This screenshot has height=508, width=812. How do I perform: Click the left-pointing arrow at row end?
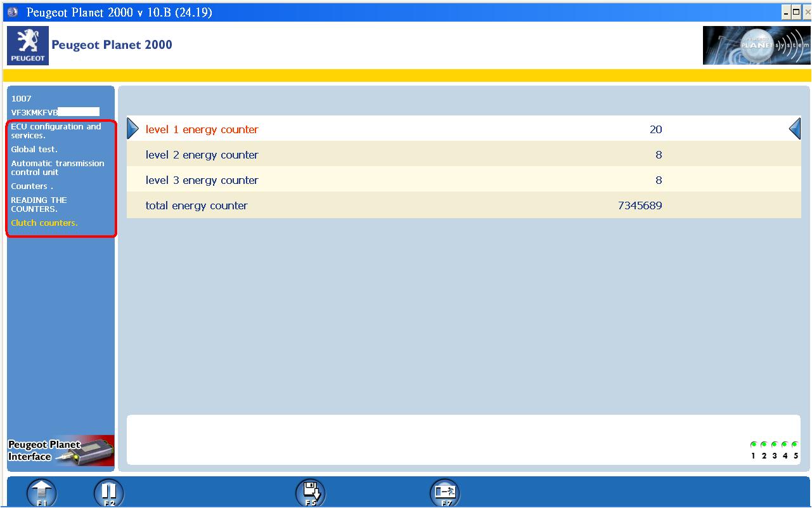[x=795, y=129]
